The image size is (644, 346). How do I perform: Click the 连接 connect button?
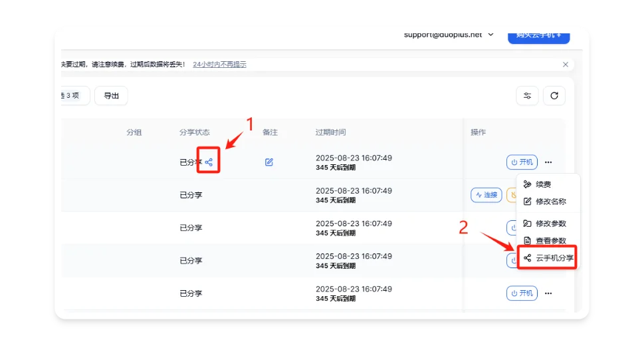486,195
